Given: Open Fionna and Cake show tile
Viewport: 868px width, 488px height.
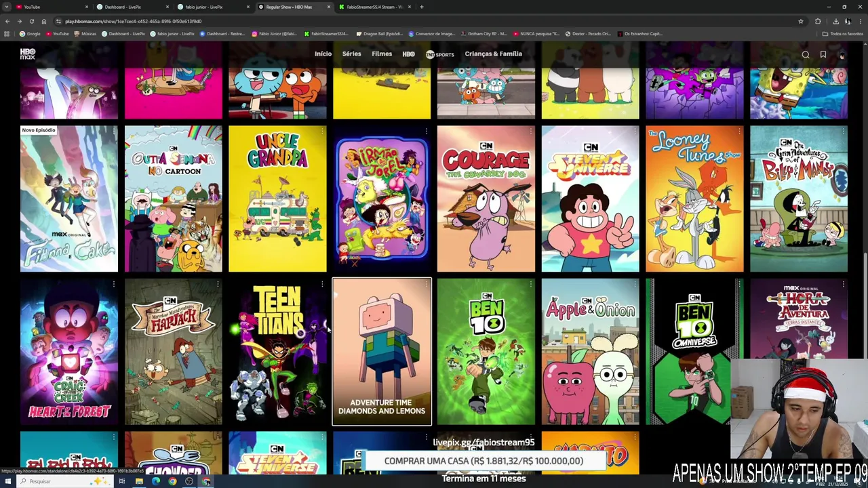Looking at the screenshot, I should point(69,199).
